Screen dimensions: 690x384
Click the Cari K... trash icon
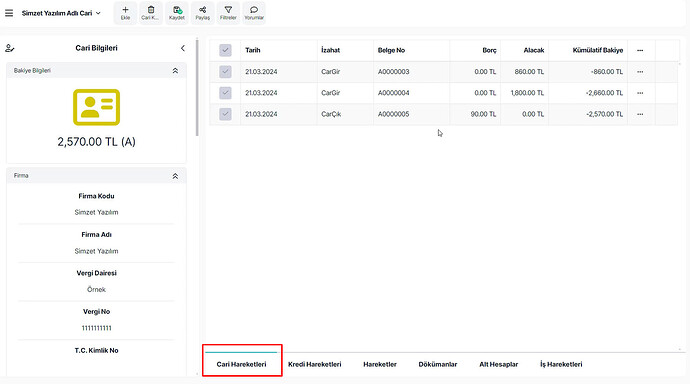150,13
